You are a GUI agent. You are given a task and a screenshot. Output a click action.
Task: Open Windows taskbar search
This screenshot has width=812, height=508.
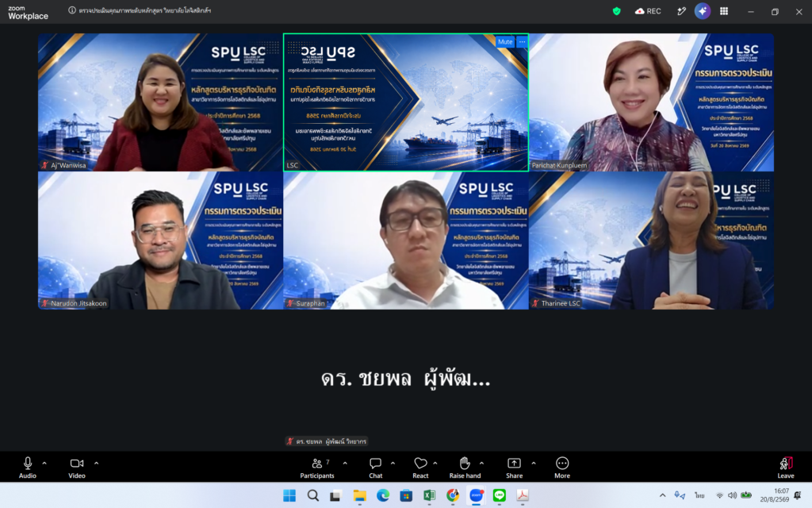tap(312, 495)
